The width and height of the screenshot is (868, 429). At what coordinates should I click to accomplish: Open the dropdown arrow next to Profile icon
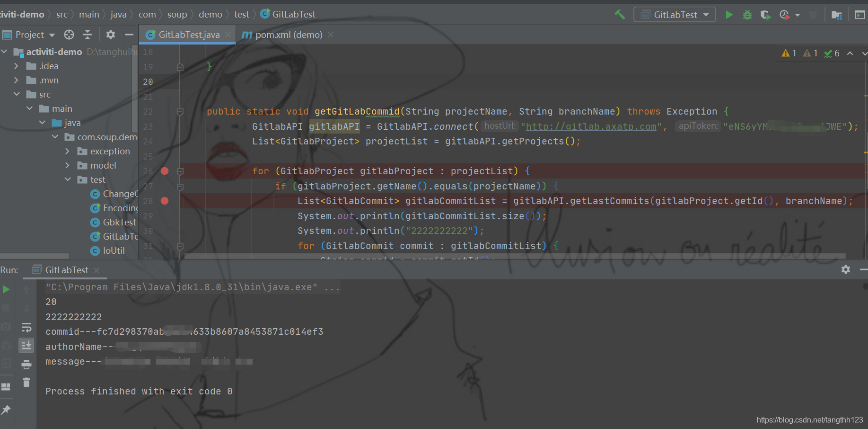tap(798, 15)
